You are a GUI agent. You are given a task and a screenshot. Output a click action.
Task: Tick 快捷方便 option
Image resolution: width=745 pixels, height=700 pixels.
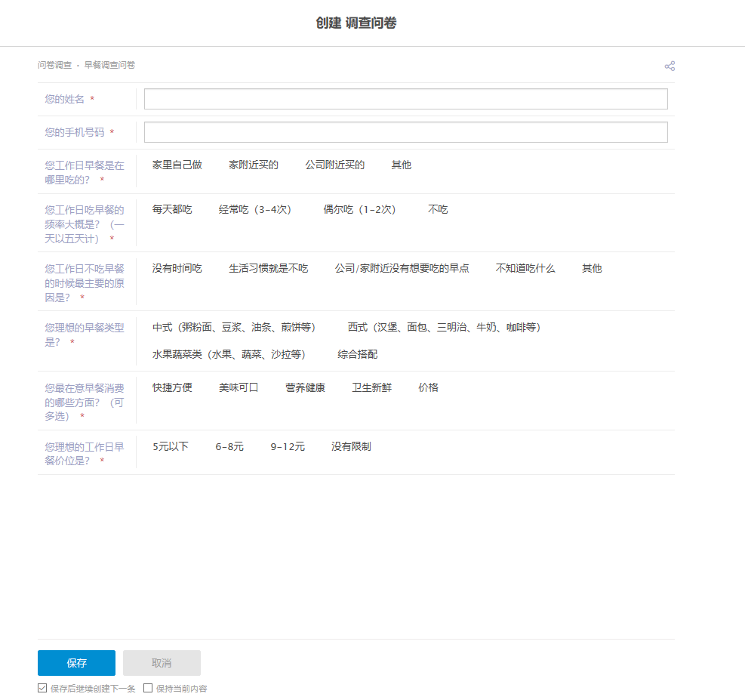(x=172, y=388)
